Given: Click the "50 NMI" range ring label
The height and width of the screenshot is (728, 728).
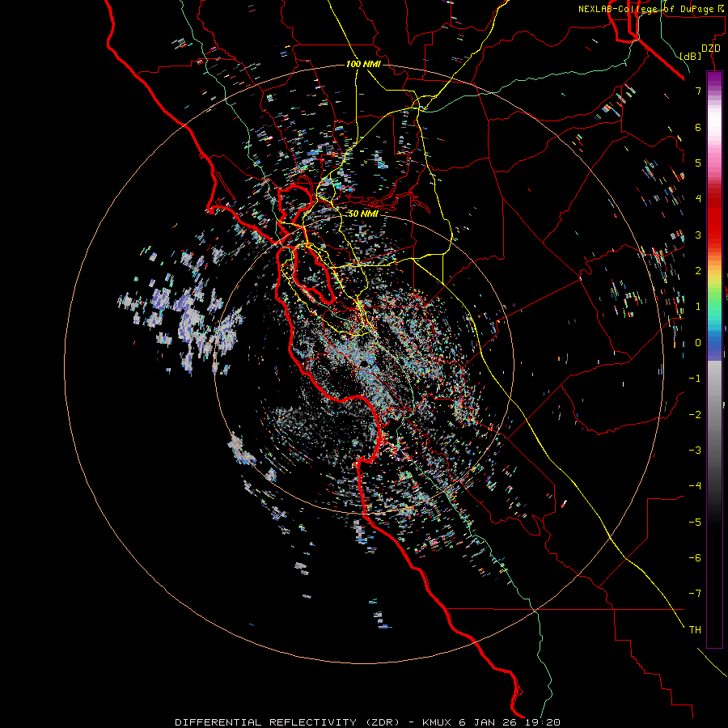Looking at the screenshot, I should coord(363,214).
